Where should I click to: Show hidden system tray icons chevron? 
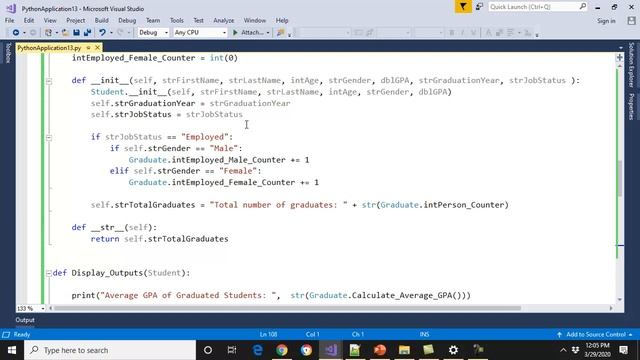563,350
